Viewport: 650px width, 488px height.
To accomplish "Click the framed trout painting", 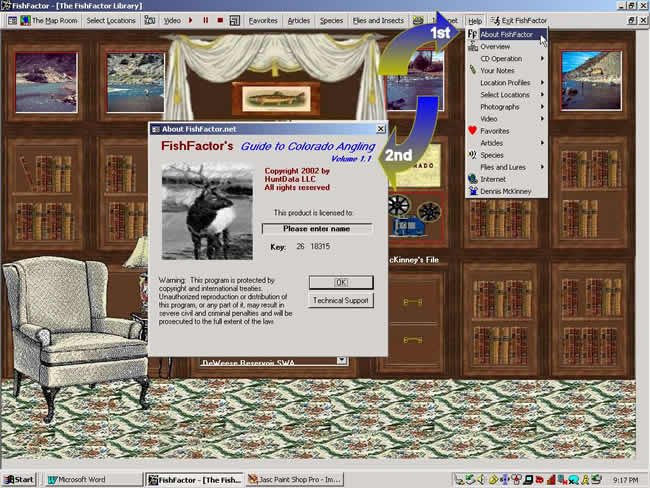I will (x=276, y=99).
